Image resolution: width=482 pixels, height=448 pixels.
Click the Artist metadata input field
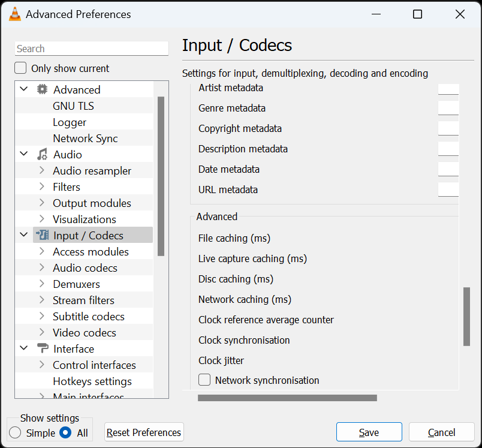(x=448, y=89)
